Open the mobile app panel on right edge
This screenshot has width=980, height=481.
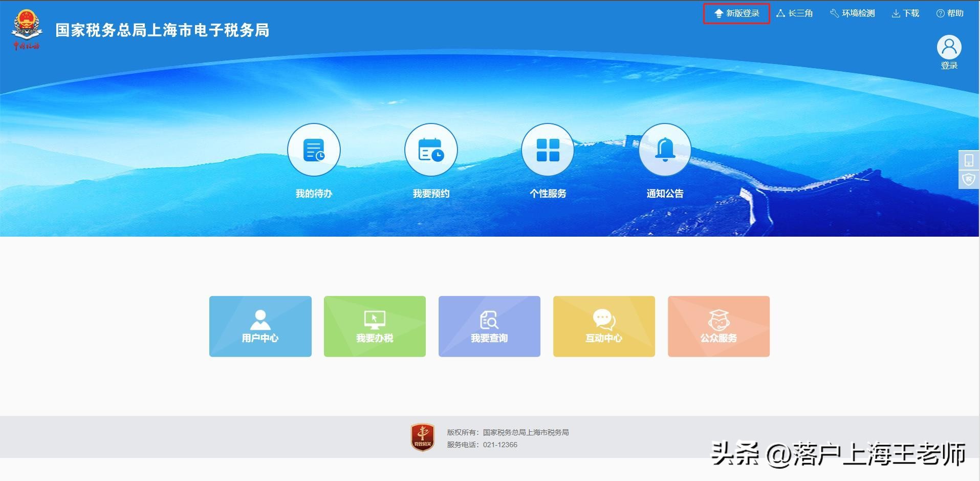[969, 160]
